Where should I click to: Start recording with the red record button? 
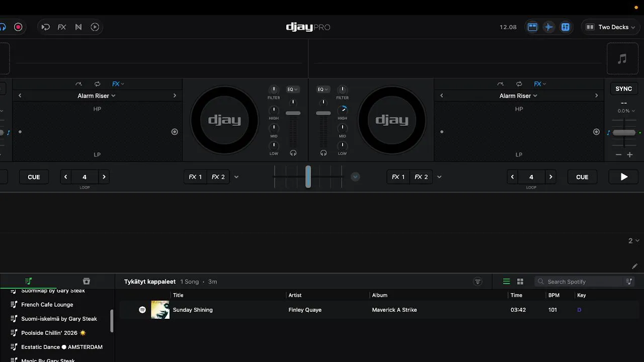(18, 27)
